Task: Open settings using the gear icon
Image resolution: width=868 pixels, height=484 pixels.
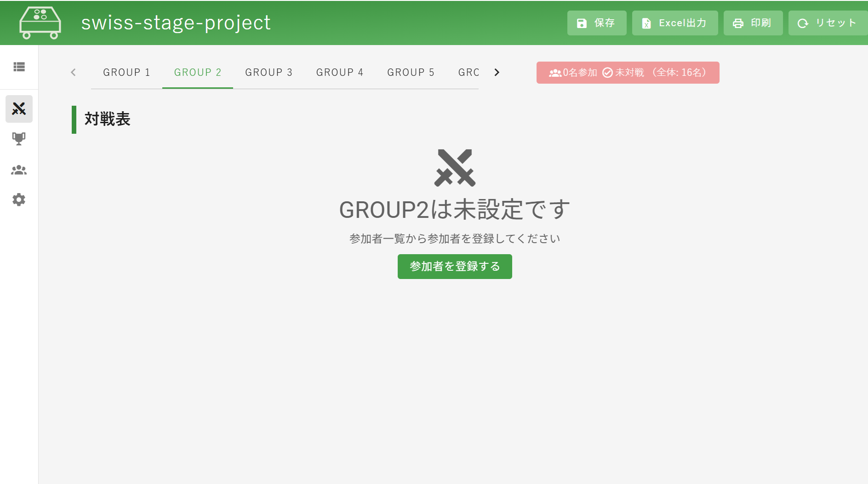Action: (x=18, y=199)
